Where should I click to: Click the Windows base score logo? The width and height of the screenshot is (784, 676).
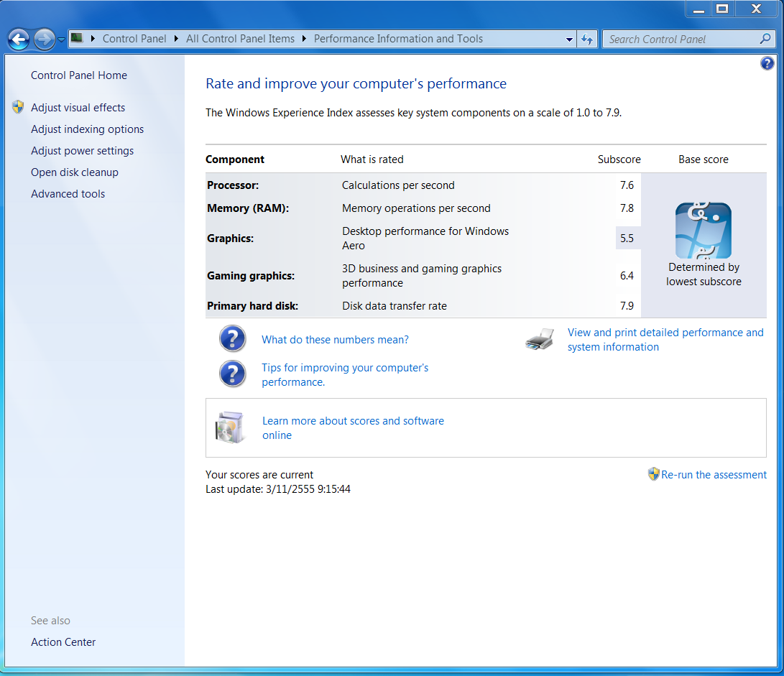pyautogui.click(x=703, y=231)
